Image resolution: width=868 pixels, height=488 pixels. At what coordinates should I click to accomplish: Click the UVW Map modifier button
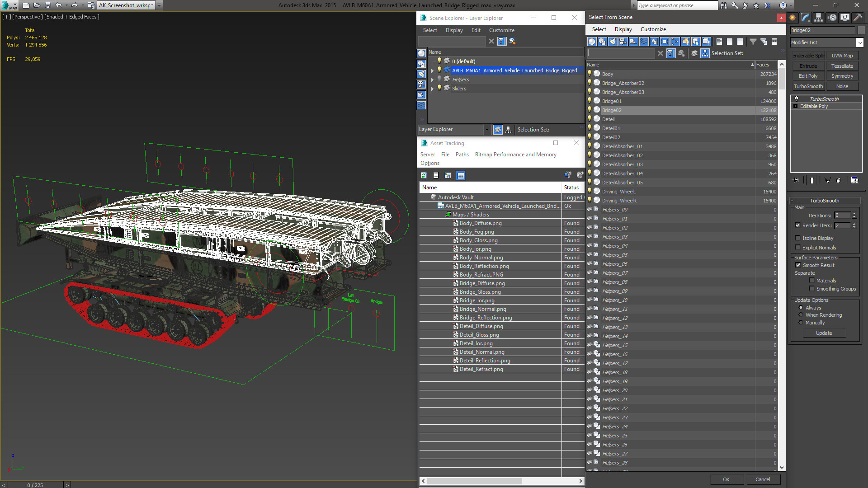click(x=842, y=56)
